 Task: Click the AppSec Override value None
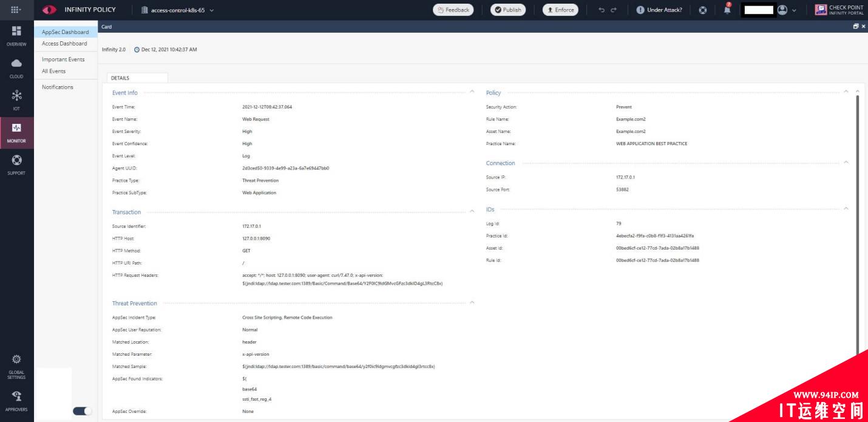(248, 412)
